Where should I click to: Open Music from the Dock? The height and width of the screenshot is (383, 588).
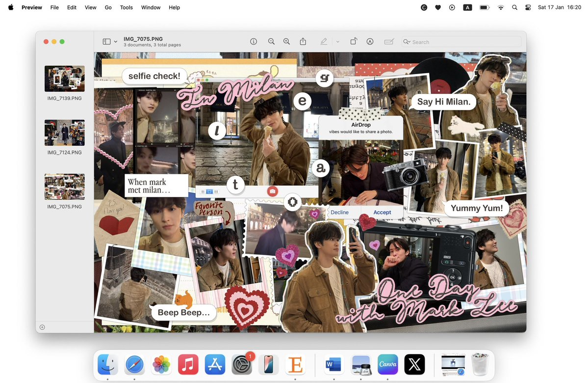point(188,365)
